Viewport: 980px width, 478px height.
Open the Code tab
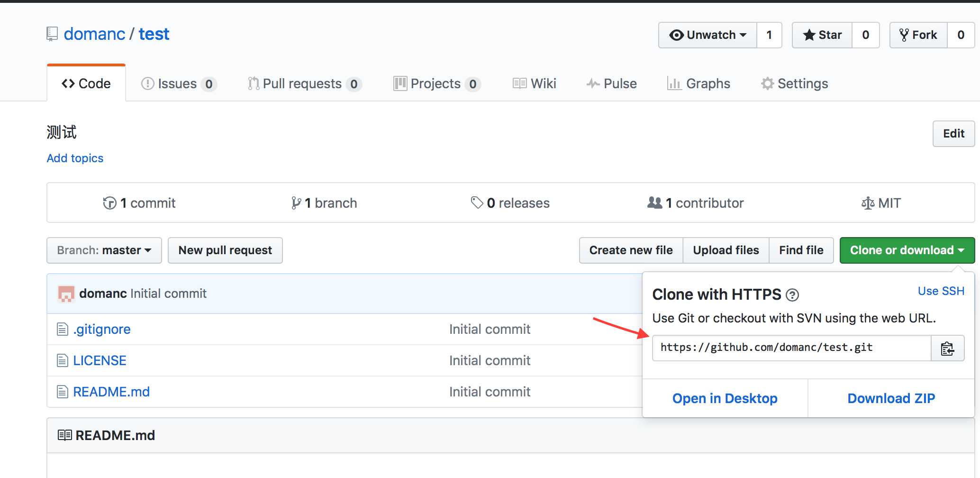86,83
